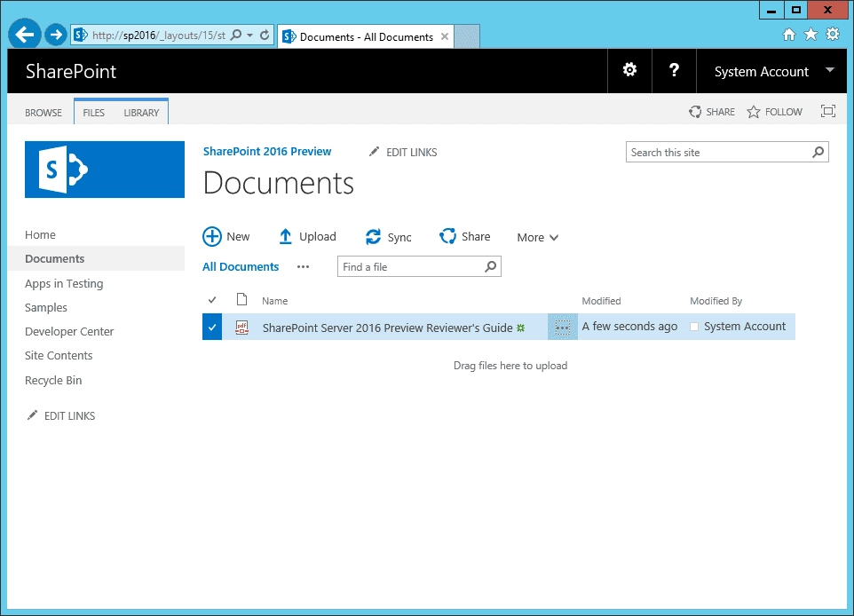854x616 pixels.
Task: Sync the library with the Sync icon
Action: (x=373, y=237)
